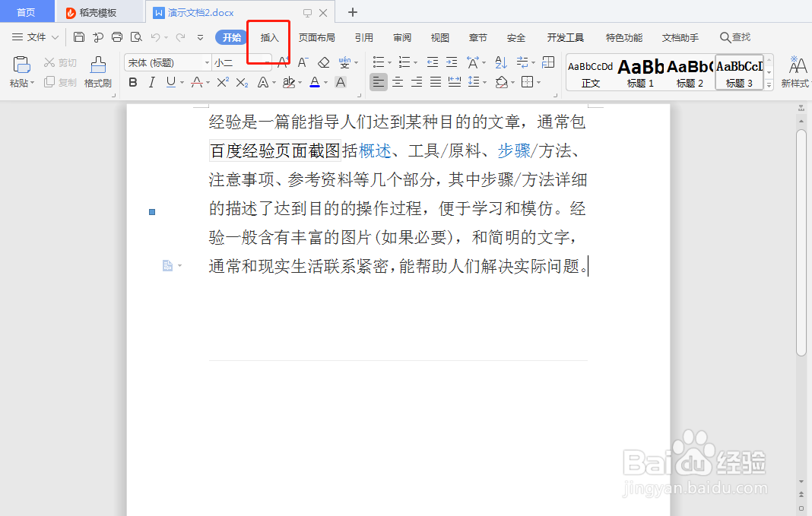Select the Format Painter tool
Image resolution: width=812 pixels, height=516 pixels.
(x=97, y=72)
